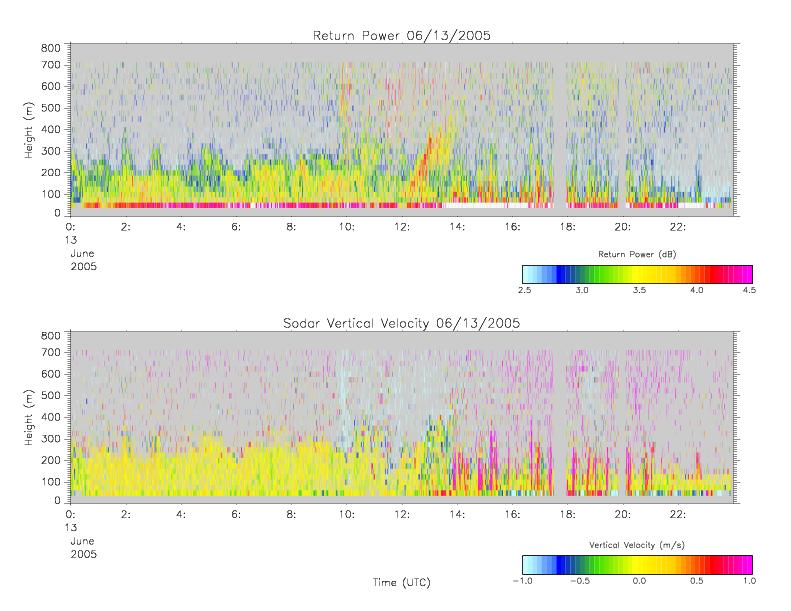Click "400" height tick on Vertical Velocity plot

[x=50, y=417]
